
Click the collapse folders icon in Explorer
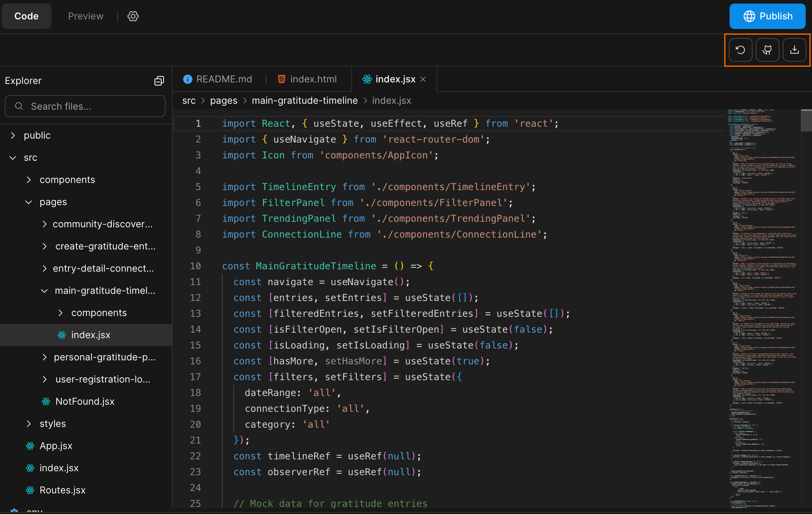[x=159, y=80]
